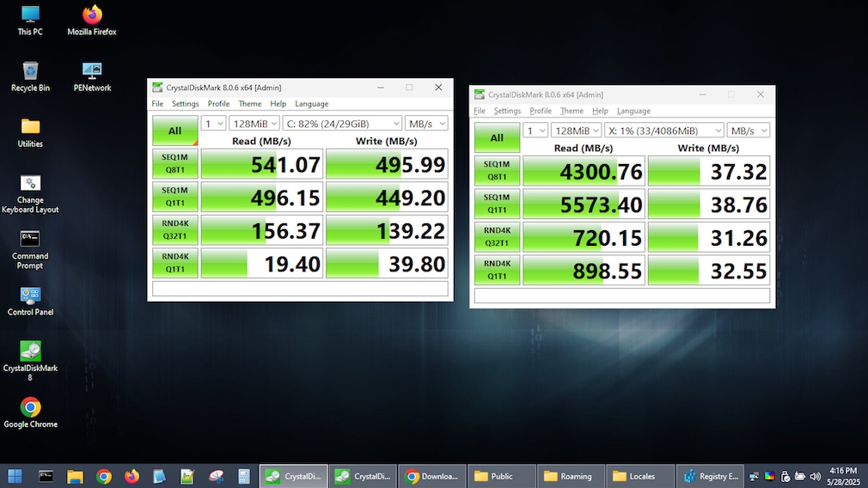Image resolution: width=868 pixels, height=488 pixels.
Task: Switch to Roaming folder taskbar button
Action: click(572, 476)
